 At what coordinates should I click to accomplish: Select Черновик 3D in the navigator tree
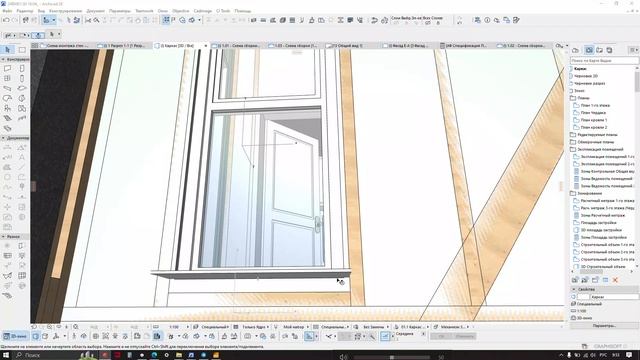[586, 76]
